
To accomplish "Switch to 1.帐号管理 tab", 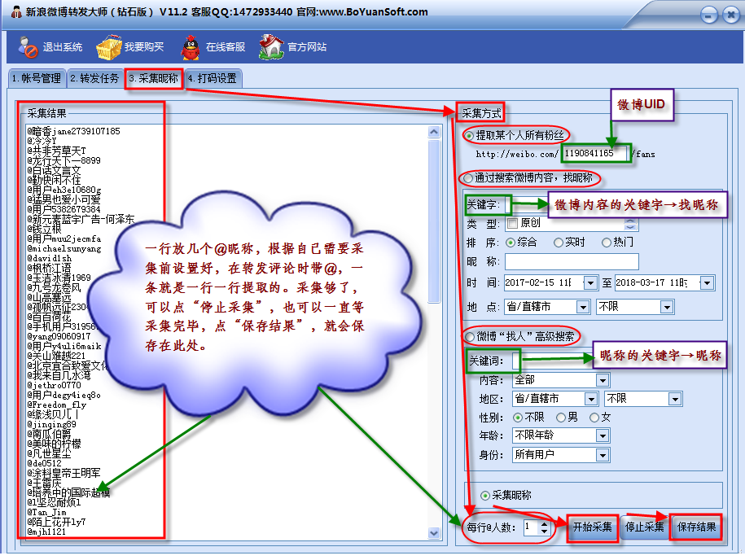I will (36, 78).
